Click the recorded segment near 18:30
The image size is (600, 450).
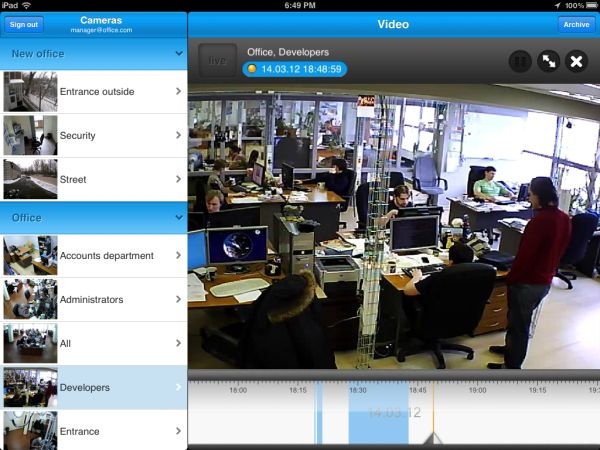(x=378, y=413)
